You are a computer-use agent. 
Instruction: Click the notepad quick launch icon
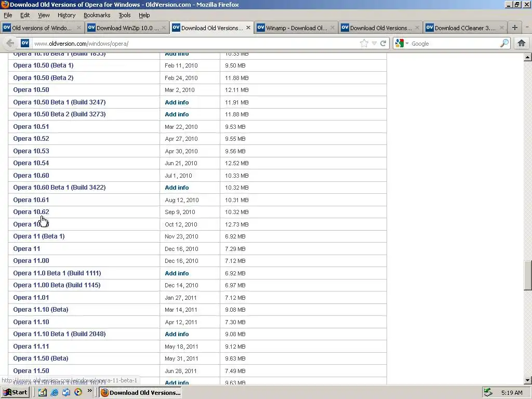pyautogui.click(x=43, y=393)
